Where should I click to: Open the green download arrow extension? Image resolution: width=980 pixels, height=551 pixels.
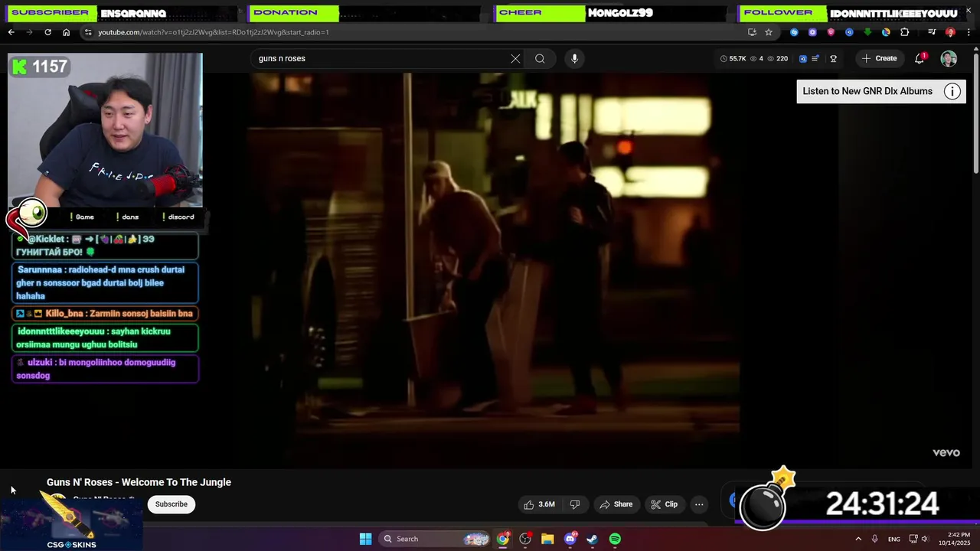(x=867, y=32)
